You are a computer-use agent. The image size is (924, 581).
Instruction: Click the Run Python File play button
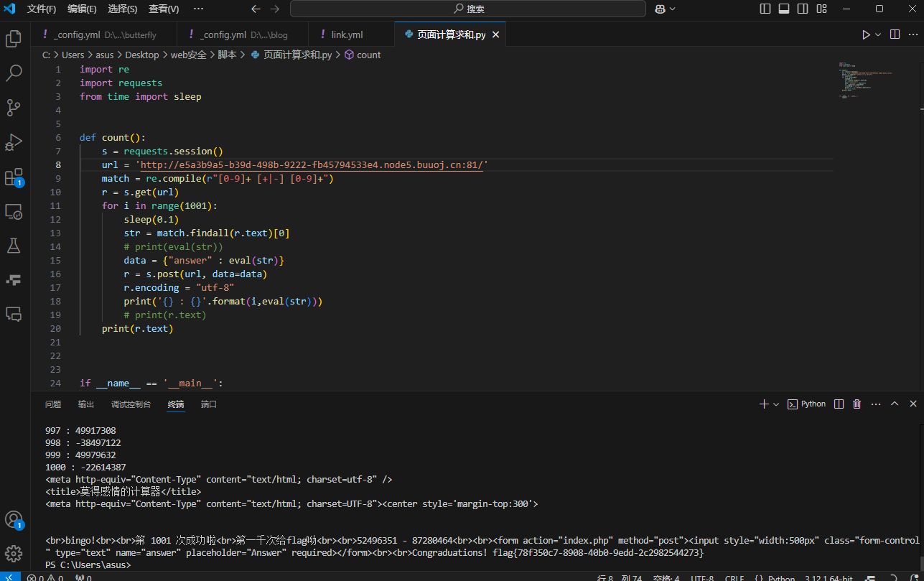pyautogui.click(x=866, y=34)
